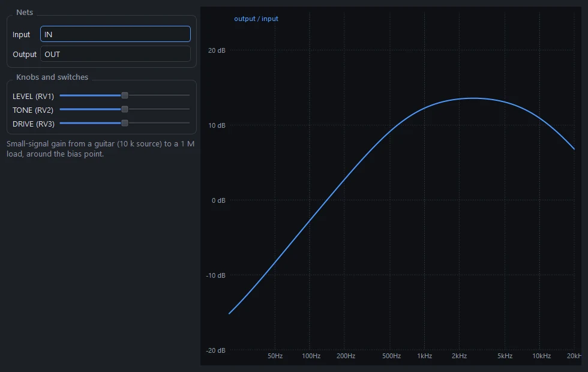Image resolution: width=588 pixels, height=372 pixels.
Task: Click the Output net field containing OUT
Action: (115, 54)
